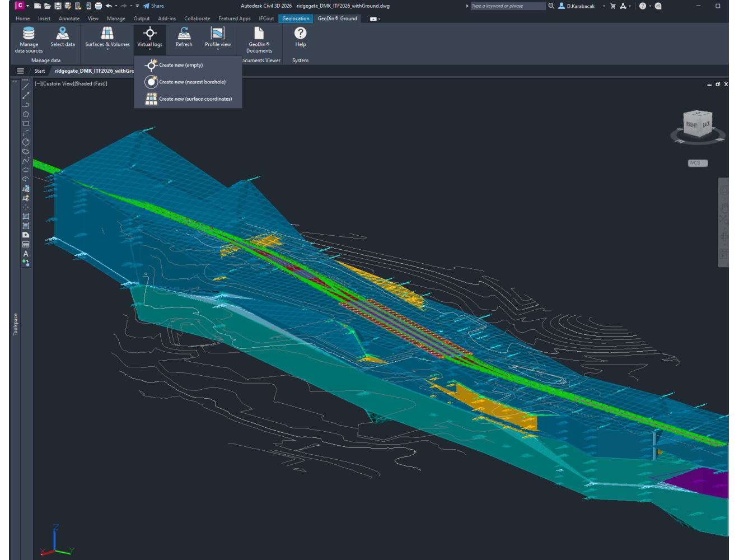Select the Polygon draw tool in left toolbar
This screenshot has height=560, width=739.
[x=26, y=114]
